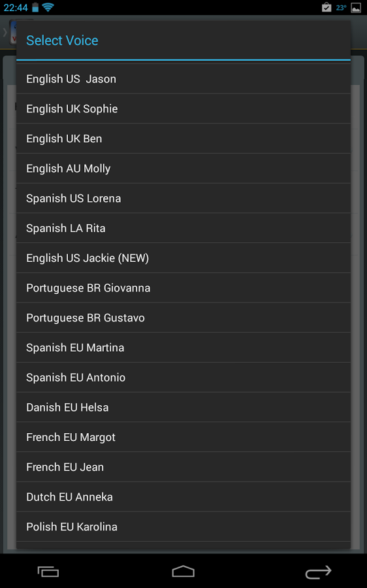The height and width of the screenshot is (588, 367).
Task: Choose Portuguese BR Gustavo voice
Action: point(183,318)
